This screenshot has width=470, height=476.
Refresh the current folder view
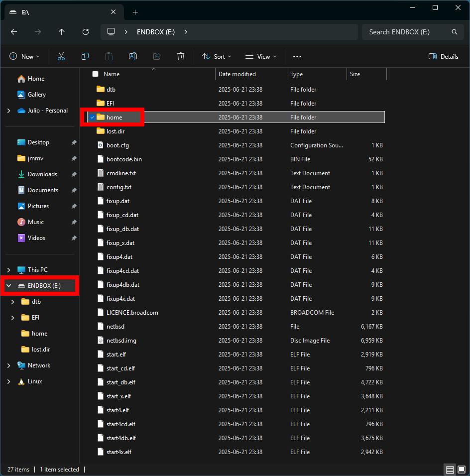click(86, 32)
